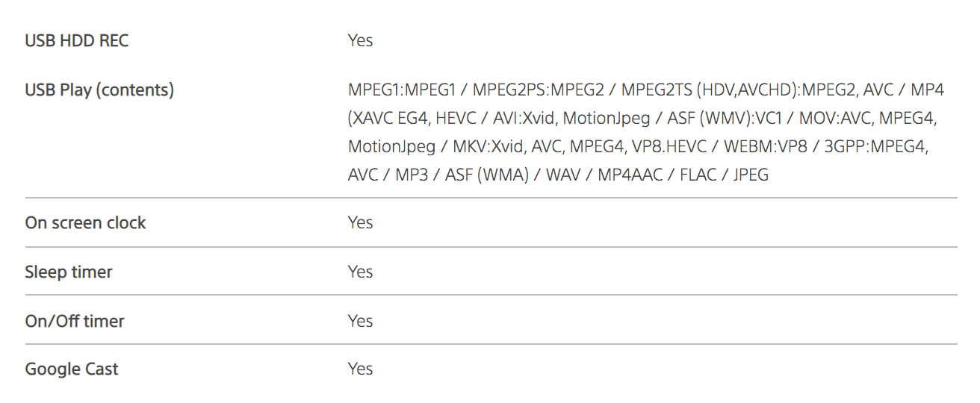980x403 pixels.
Task: Click the Google Cast label
Action: point(72,369)
